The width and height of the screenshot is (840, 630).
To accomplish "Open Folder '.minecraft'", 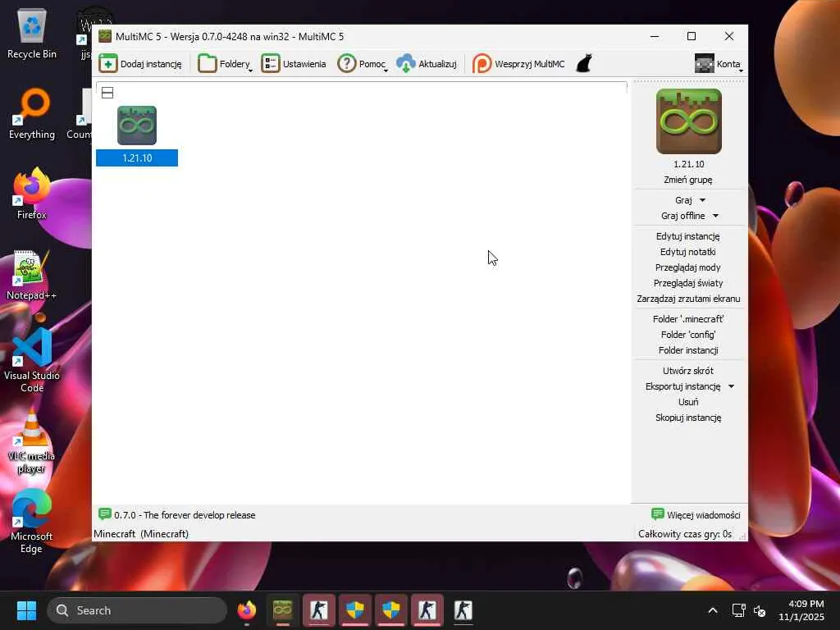I will click(688, 319).
